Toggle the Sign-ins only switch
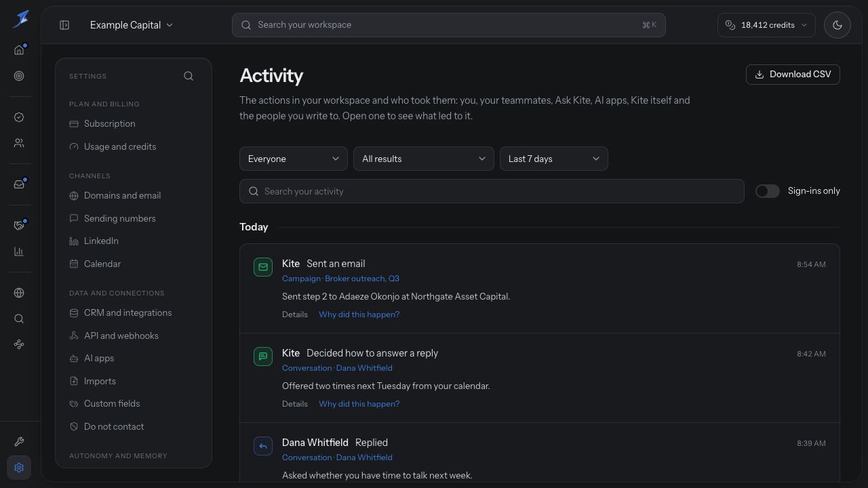 768,191
